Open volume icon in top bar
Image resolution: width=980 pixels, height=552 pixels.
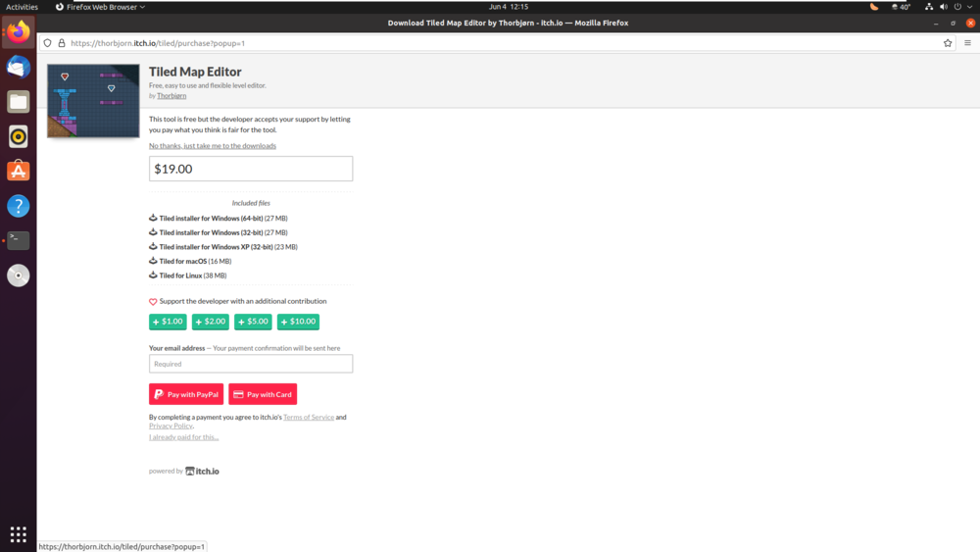coord(943,7)
